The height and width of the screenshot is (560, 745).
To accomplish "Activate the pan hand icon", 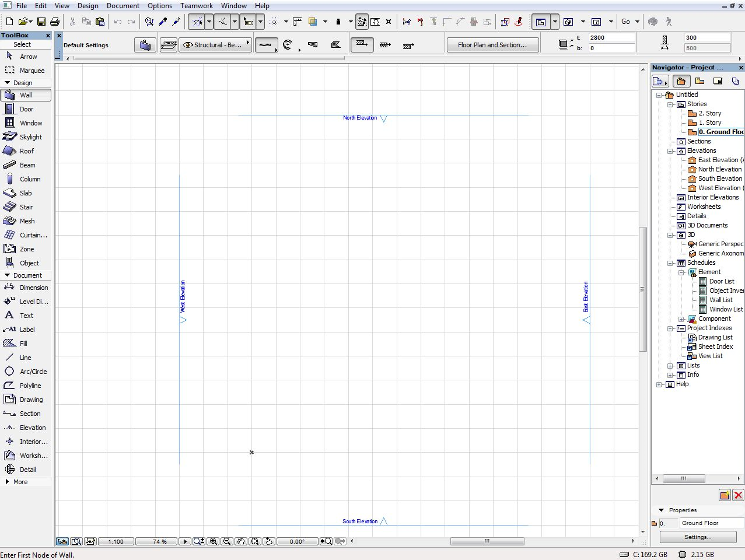I will click(x=241, y=541).
